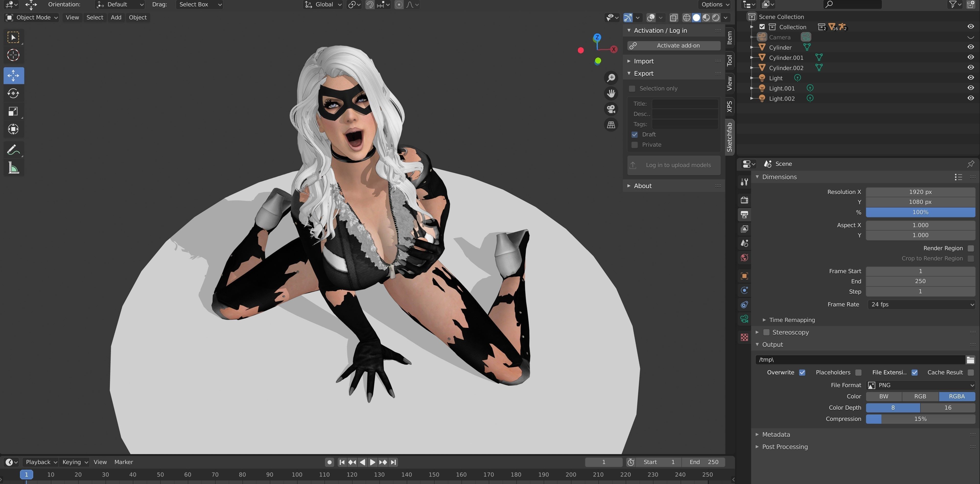This screenshot has height=484, width=980.
Task: Click the viewport zoom magnifier icon
Action: (x=611, y=78)
